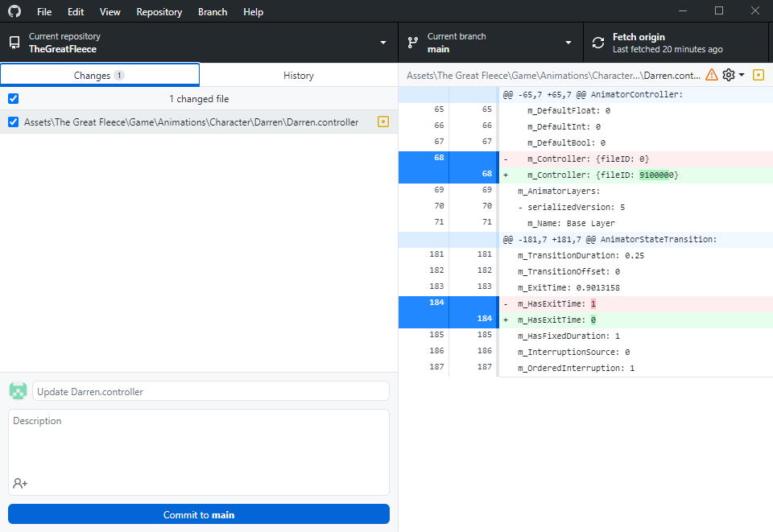
Task: Click the m_ExitTime: 0.9013158 line
Action: 636,287
